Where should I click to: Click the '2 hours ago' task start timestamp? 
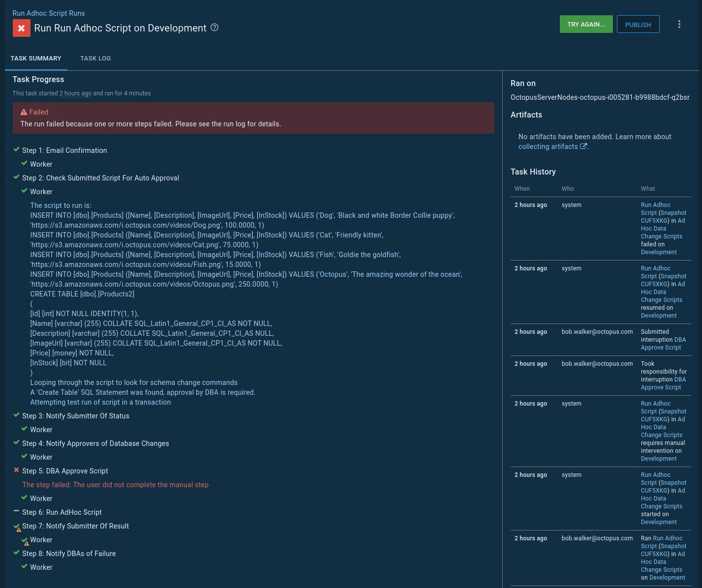point(75,93)
